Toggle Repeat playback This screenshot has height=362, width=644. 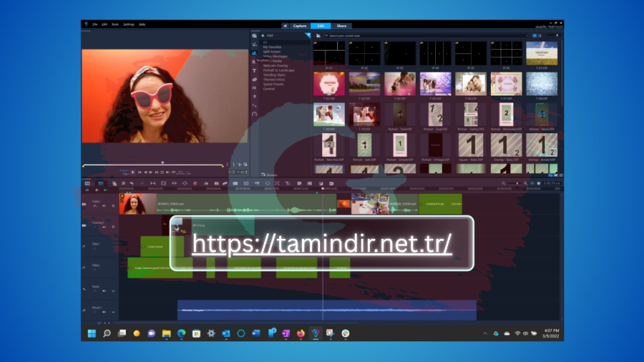tap(162, 172)
